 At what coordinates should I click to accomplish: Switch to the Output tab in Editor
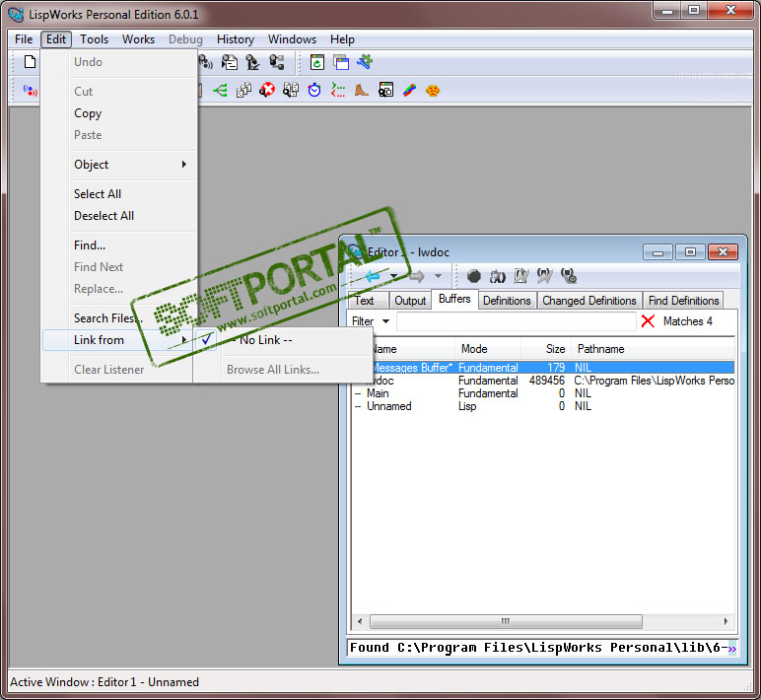tap(410, 301)
